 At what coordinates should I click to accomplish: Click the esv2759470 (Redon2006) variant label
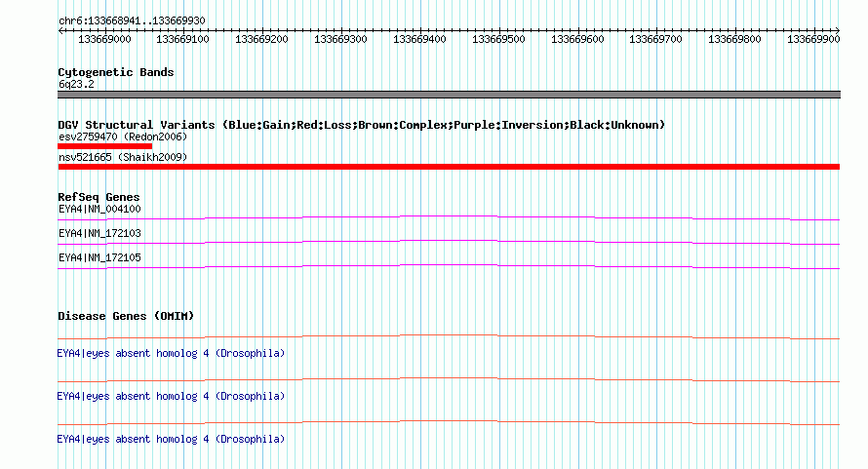point(123,137)
